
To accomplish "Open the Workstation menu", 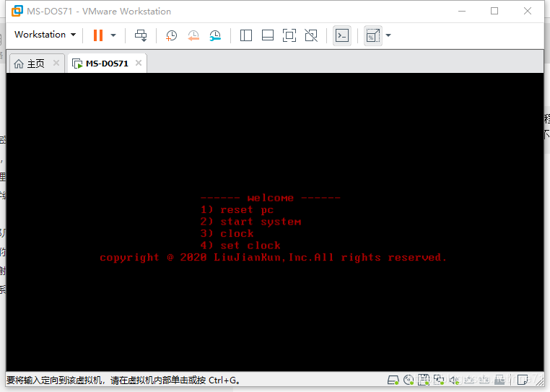I will [x=45, y=35].
